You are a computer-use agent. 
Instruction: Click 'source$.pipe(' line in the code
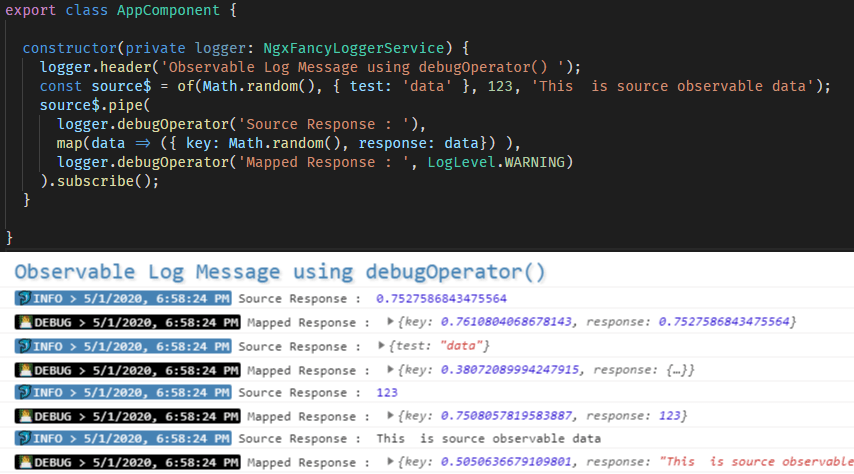(95, 105)
